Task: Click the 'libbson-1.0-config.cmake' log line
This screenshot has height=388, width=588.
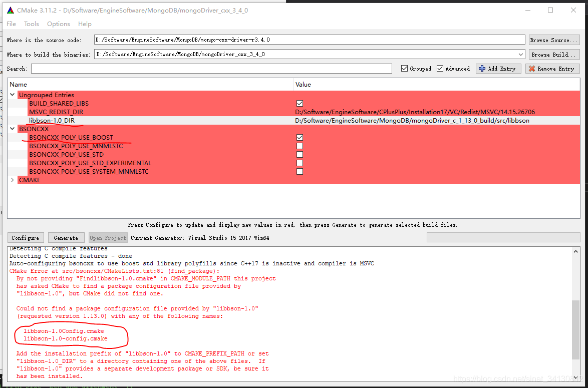Action: pos(65,338)
